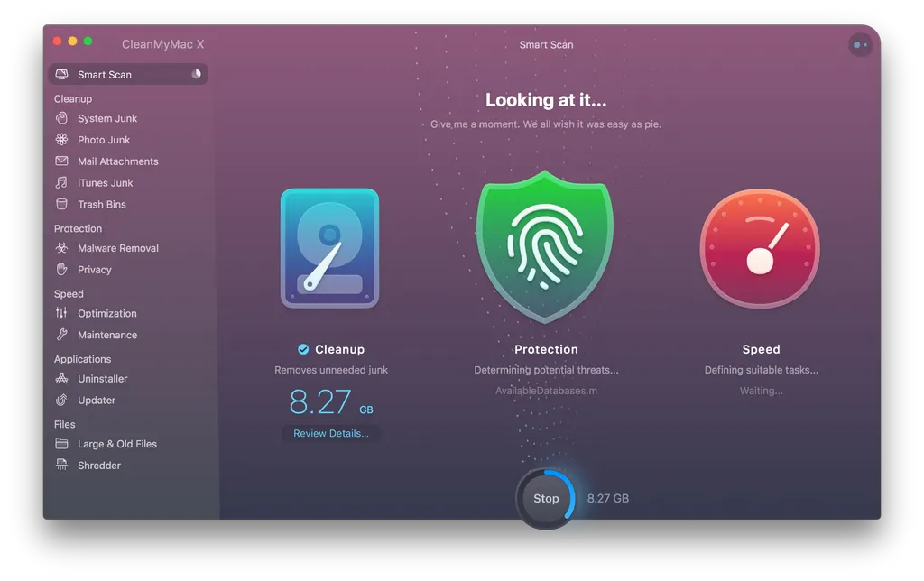Stop the running scan

[x=546, y=499]
